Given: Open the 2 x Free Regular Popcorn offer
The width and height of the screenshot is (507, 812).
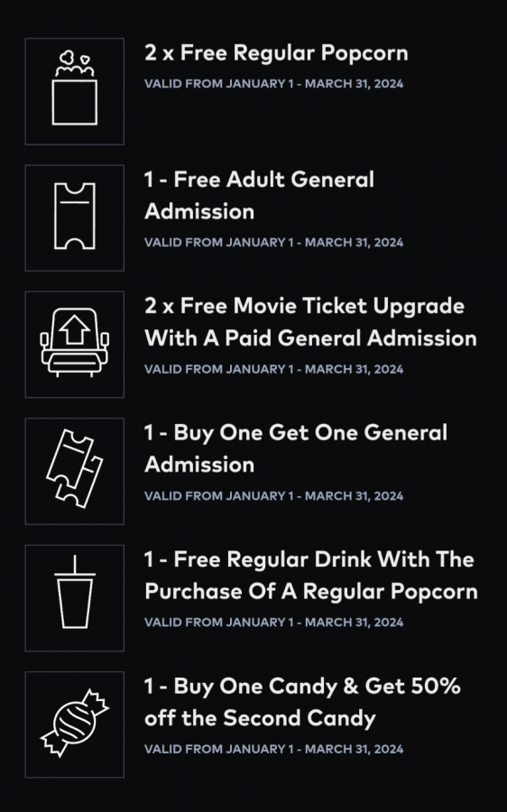Looking at the screenshot, I should point(276,53).
